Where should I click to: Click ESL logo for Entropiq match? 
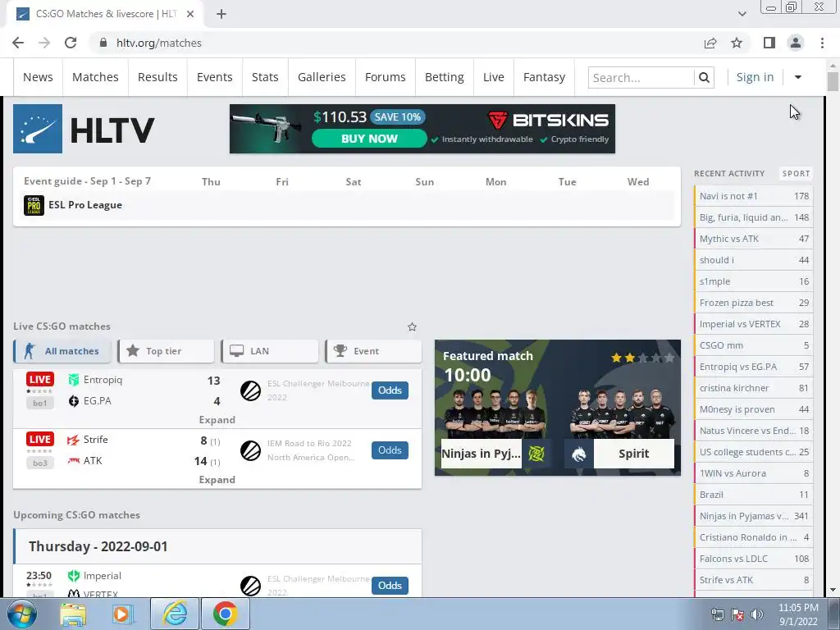point(250,390)
